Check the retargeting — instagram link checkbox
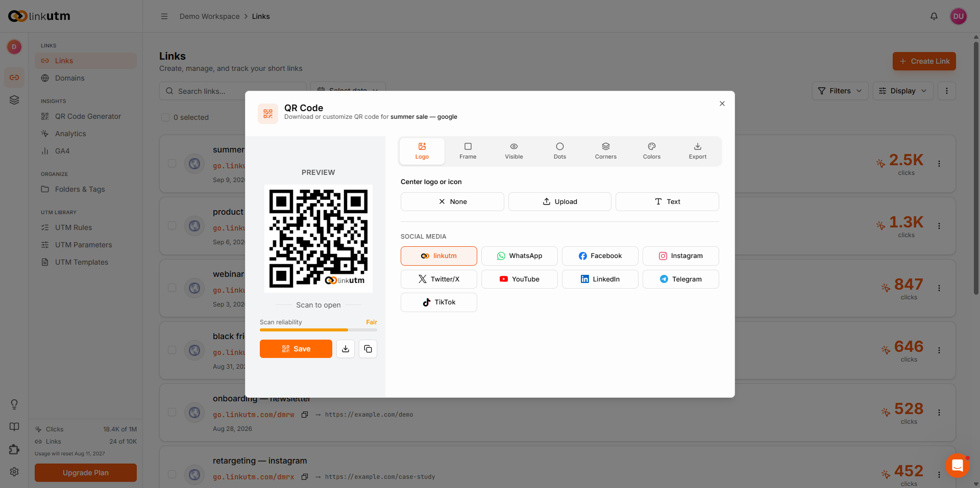This screenshot has height=488, width=980. pos(172,474)
